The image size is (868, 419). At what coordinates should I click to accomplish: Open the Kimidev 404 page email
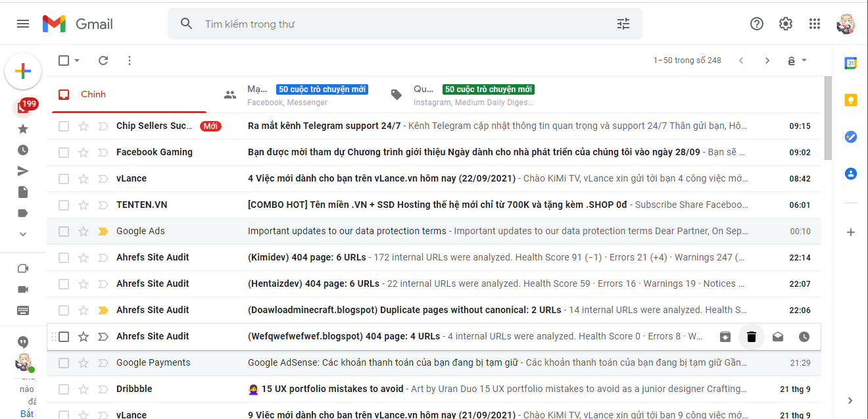[x=434, y=257]
